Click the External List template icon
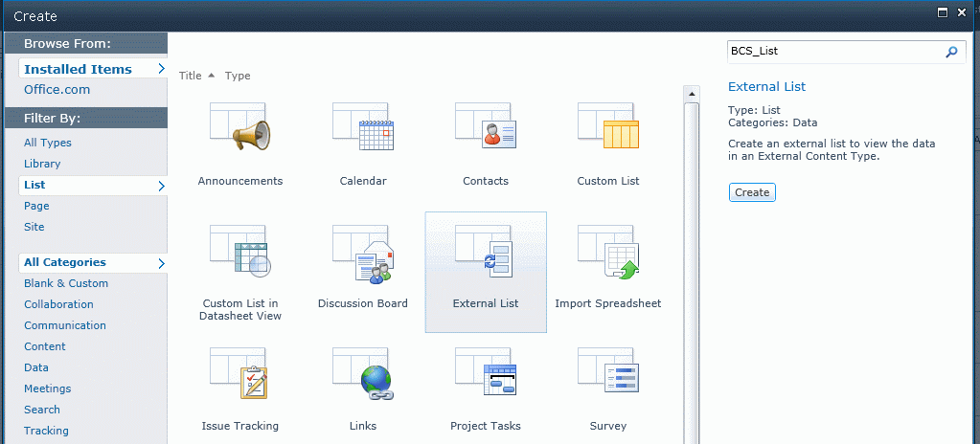Image resolution: width=980 pixels, height=444 pixels. pos(486,250)
